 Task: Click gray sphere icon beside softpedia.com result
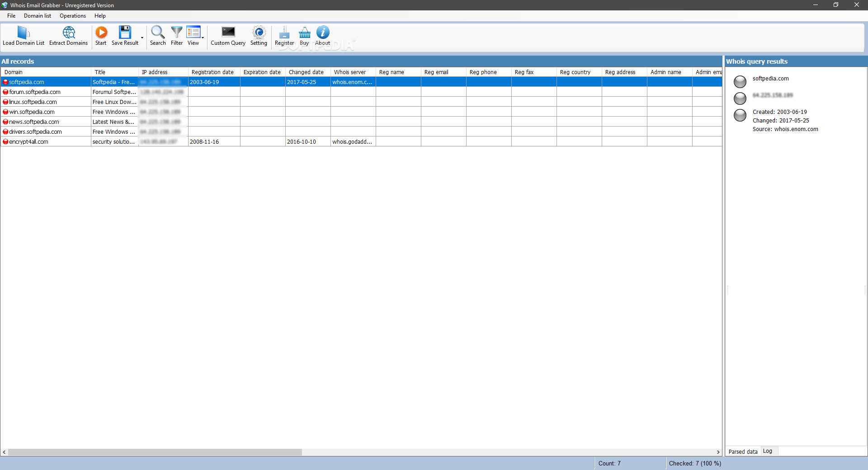(740, 82)
